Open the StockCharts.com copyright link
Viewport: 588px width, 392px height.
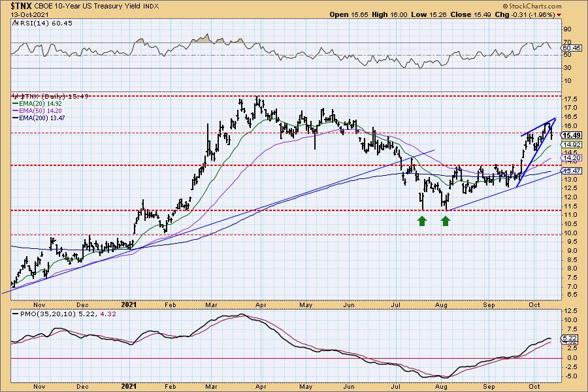tap(532, 6)
